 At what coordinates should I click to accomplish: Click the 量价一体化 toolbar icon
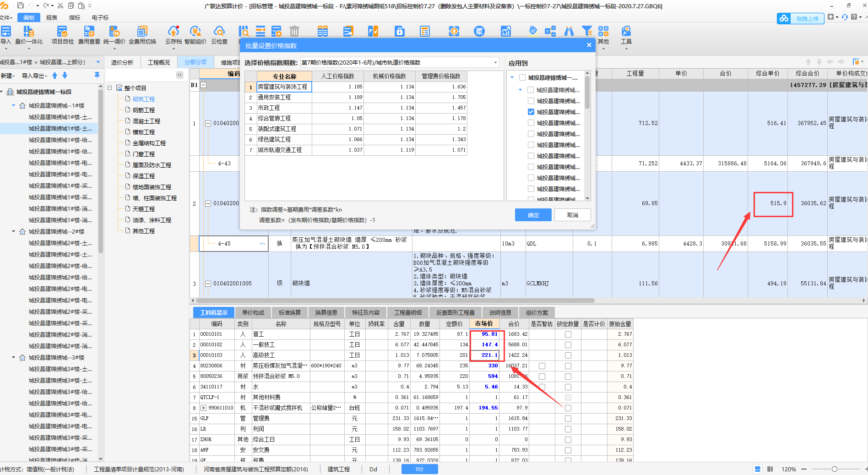[29, 35]
